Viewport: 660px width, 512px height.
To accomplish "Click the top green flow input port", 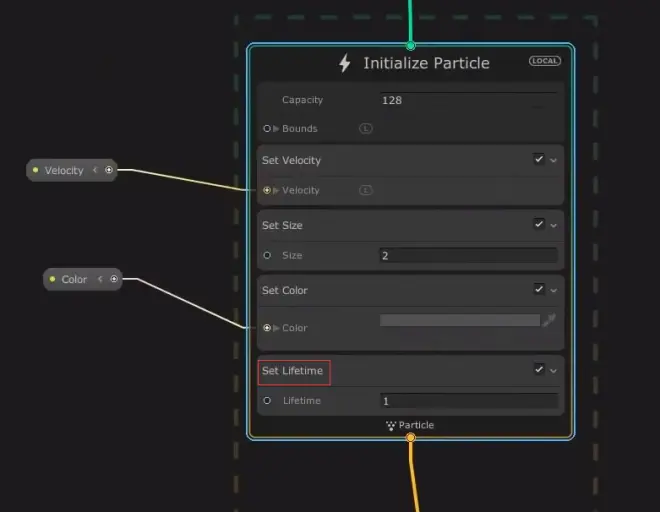I will pos(410,45).
